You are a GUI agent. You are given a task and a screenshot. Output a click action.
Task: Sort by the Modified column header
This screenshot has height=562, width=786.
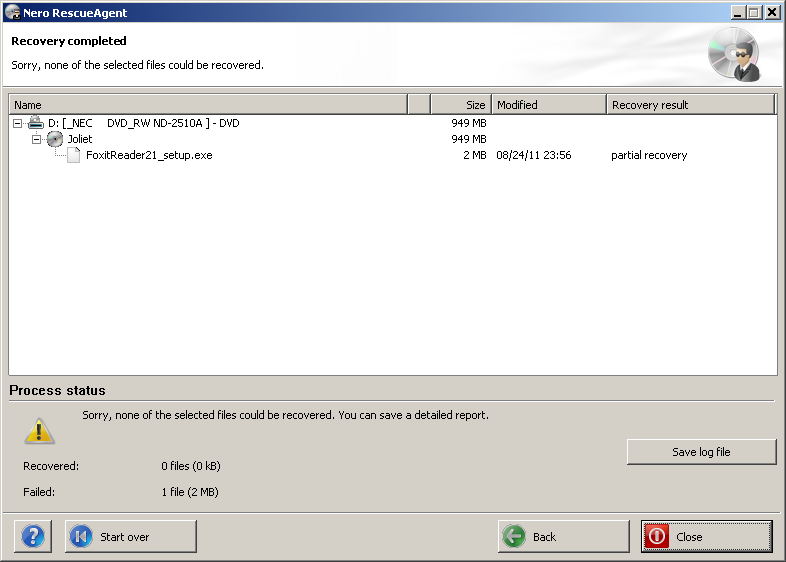coord(549,105)
